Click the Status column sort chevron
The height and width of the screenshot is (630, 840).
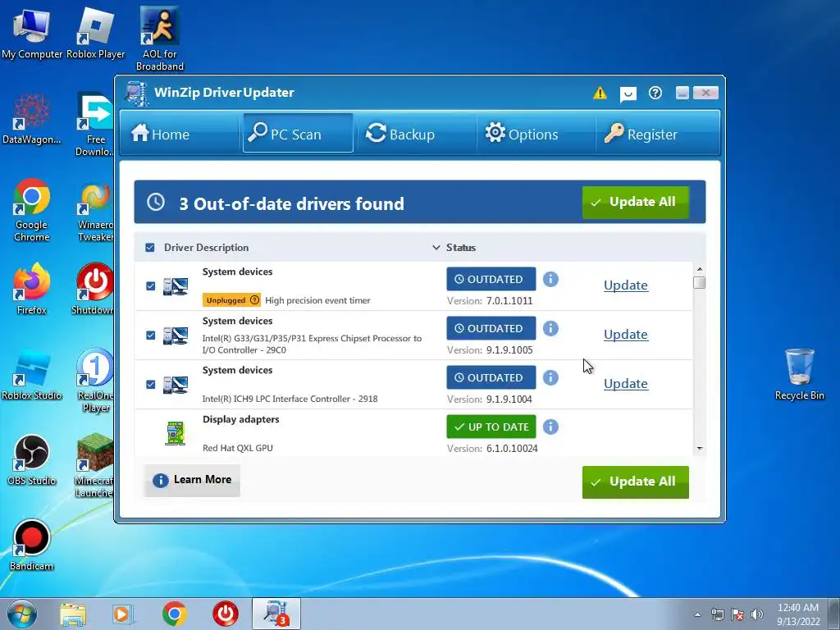(436, 248)
